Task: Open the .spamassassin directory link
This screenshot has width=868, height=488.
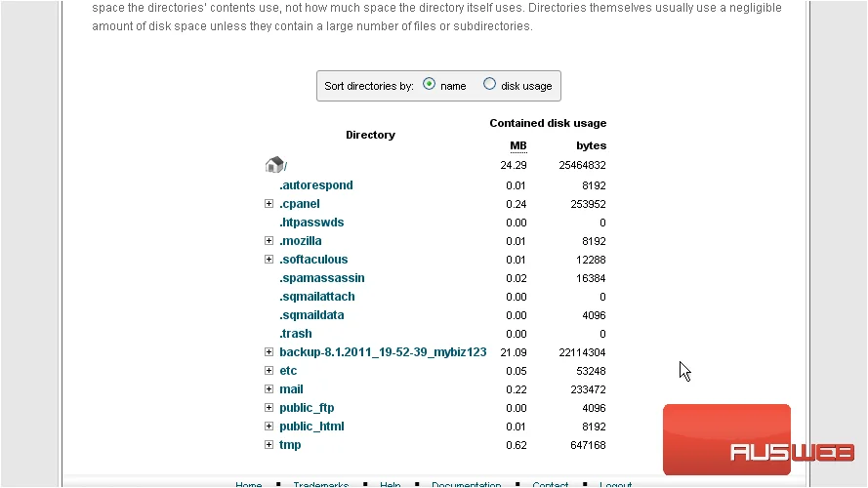Action: point(321,278)
